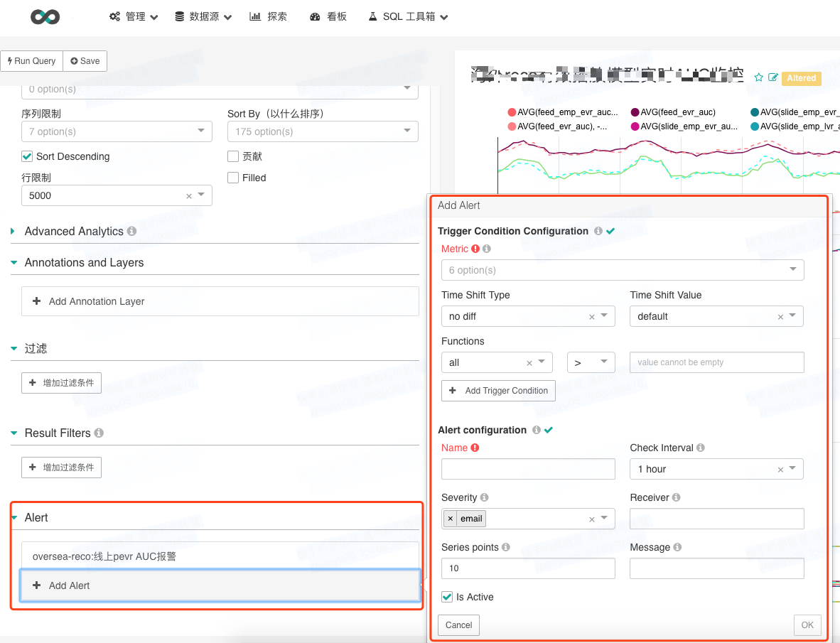The height and width of the screenshot is (643, 840).
Task: Clear the Time Shift Value default selection
Action: click(780, 317)
